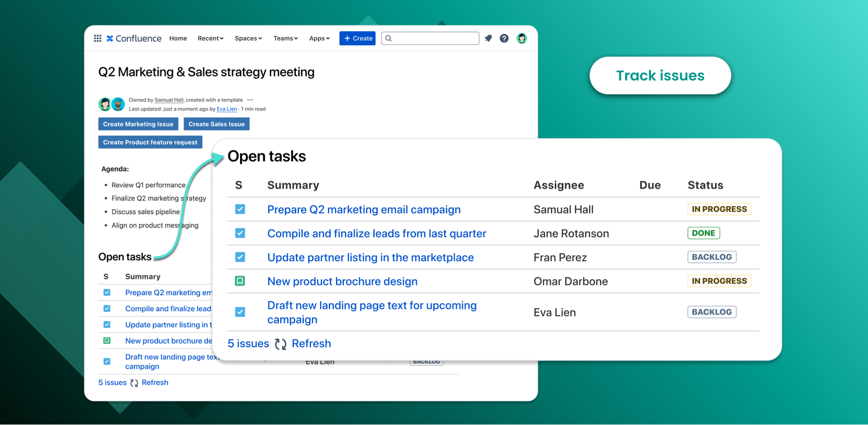Click the task icon beside the enlarged 'Draft new landing page text' link
The width and height of the screenshot is (868, 425).
click(240, 312)
